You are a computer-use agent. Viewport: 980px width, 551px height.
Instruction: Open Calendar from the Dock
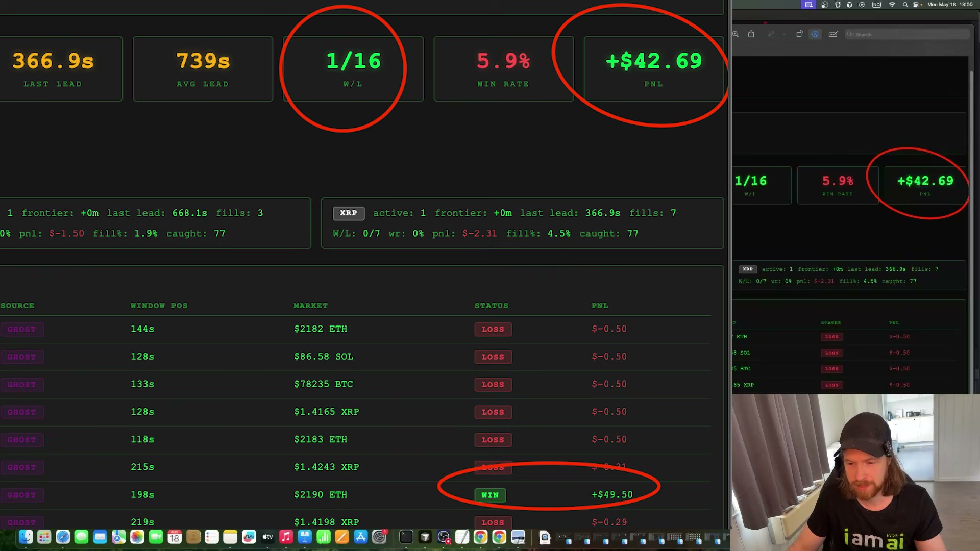175,537
